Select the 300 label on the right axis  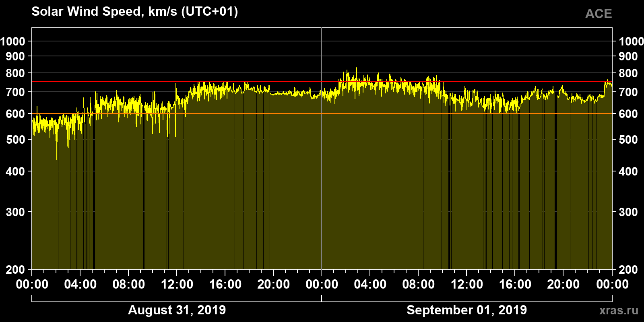coord(628,213)
